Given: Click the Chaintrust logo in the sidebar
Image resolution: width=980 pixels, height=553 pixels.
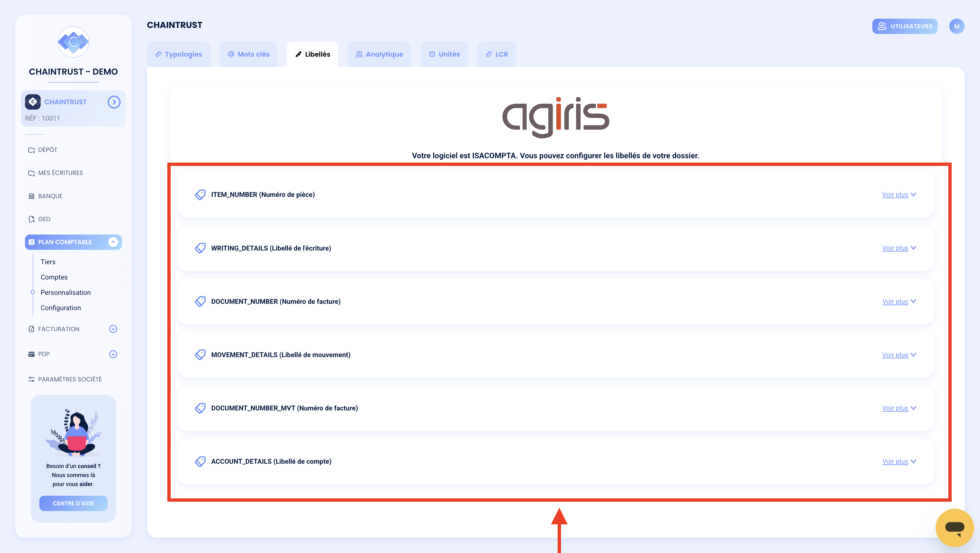Looking at the screenshot, I should click(73, 42).
